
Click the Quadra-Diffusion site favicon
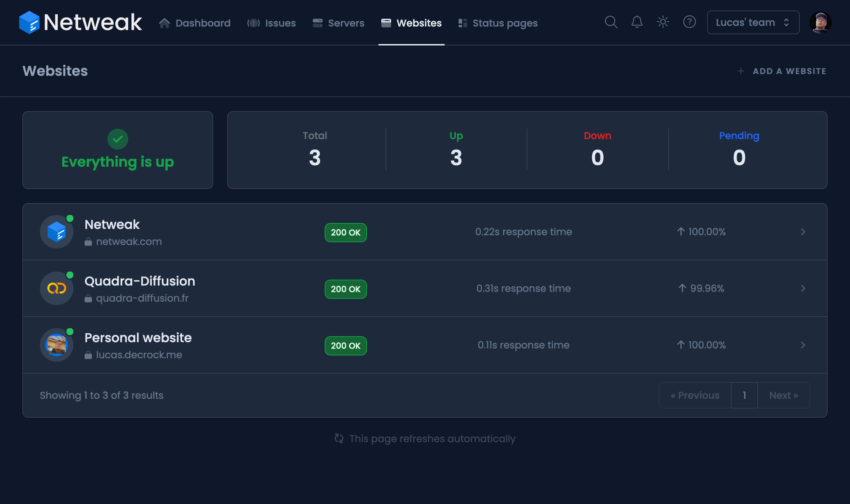pyautogui.click(x=56, y=288)
